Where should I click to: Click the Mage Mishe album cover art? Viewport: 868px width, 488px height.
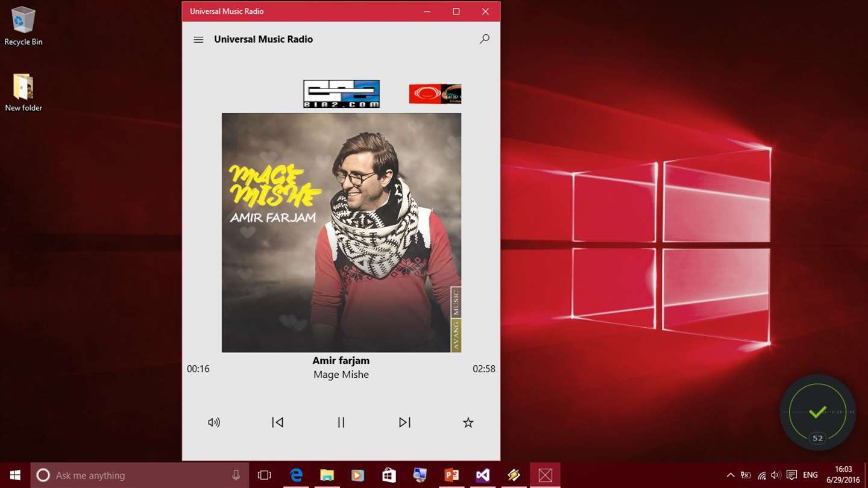coord(341,233)
